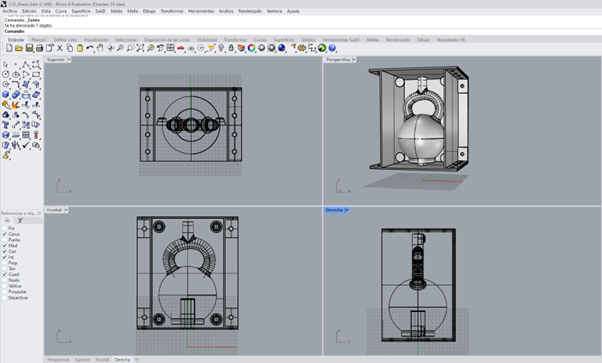Image resolution: width=602 pixels, height=363 pixels.
Task: Click the padlock lock icon
Action: tap(231, 48)
